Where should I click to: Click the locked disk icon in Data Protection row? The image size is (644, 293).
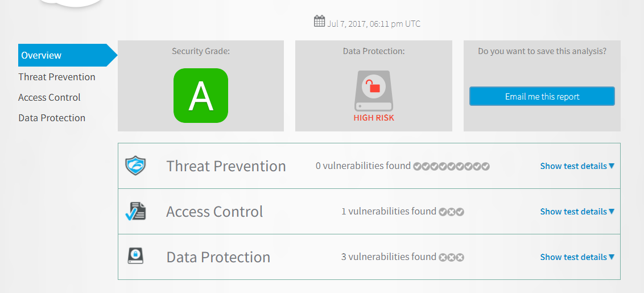pos(135,256)
